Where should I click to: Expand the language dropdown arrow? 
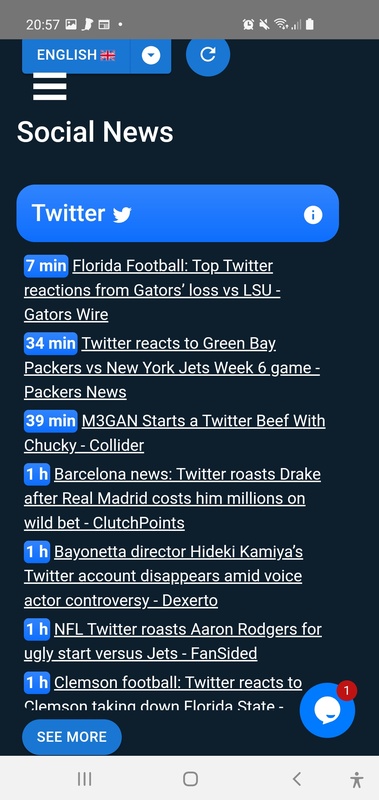coord(150,55)
